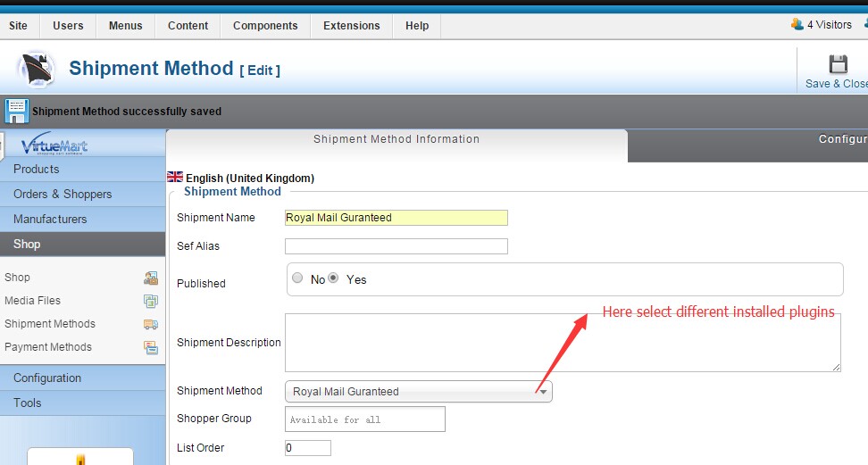This screenshot has width=868, height=465.
Task: Expand the Configuration sidebar section
Action: click(82, 378)
